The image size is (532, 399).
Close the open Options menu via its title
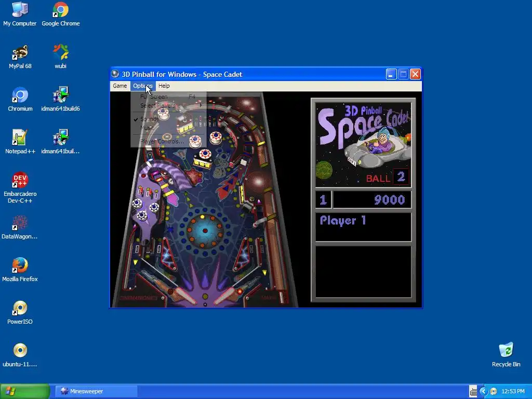(x=142, y=86)
